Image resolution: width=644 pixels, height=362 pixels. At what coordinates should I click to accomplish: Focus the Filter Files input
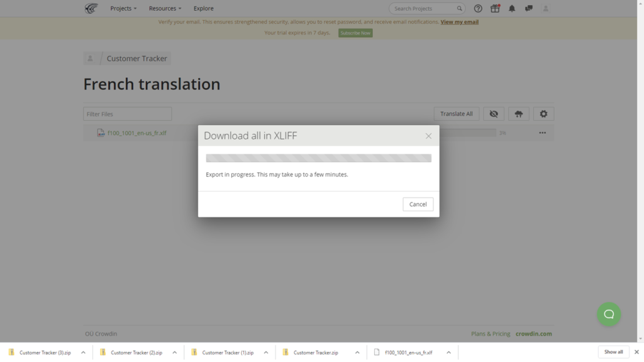coord(127,114)
